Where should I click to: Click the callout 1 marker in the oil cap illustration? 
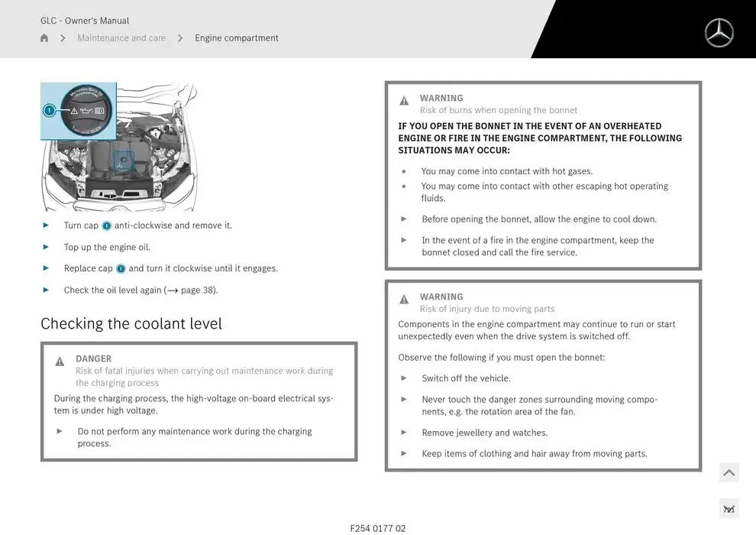[50, 111]
